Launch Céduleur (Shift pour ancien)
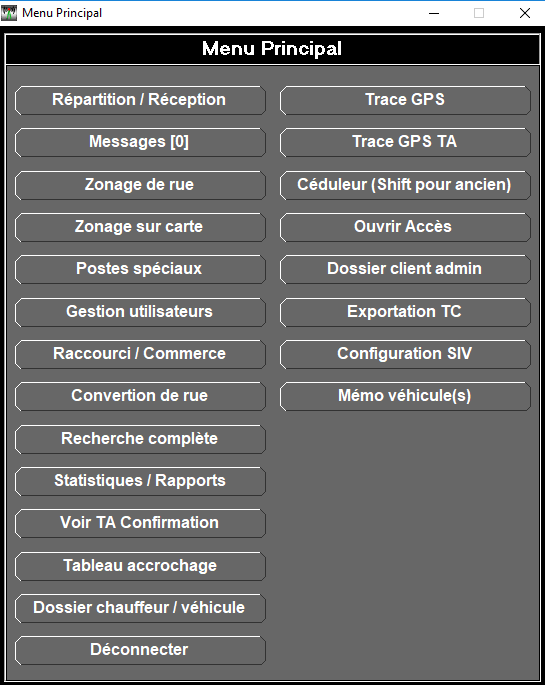The height and width of the screenshot is (685, 545). pyautogui.click(x=405, y=185)
